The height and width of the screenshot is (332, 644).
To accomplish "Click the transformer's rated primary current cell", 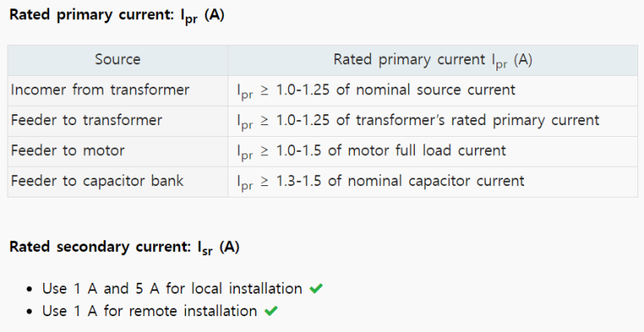I will point(433,121).
